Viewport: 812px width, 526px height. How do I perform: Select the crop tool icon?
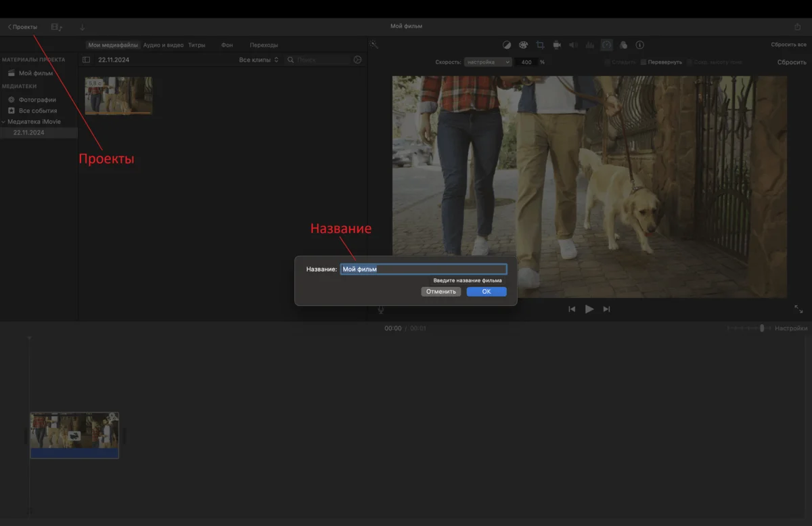pos(540,45)
